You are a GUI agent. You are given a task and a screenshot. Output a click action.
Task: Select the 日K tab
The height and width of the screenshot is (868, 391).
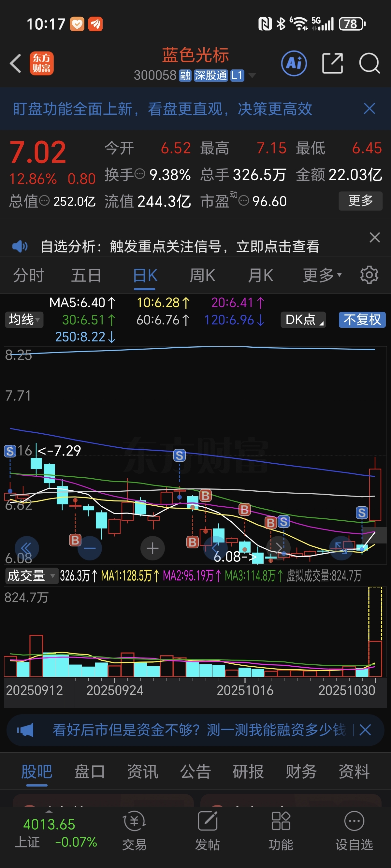click(x=145, y=275)
